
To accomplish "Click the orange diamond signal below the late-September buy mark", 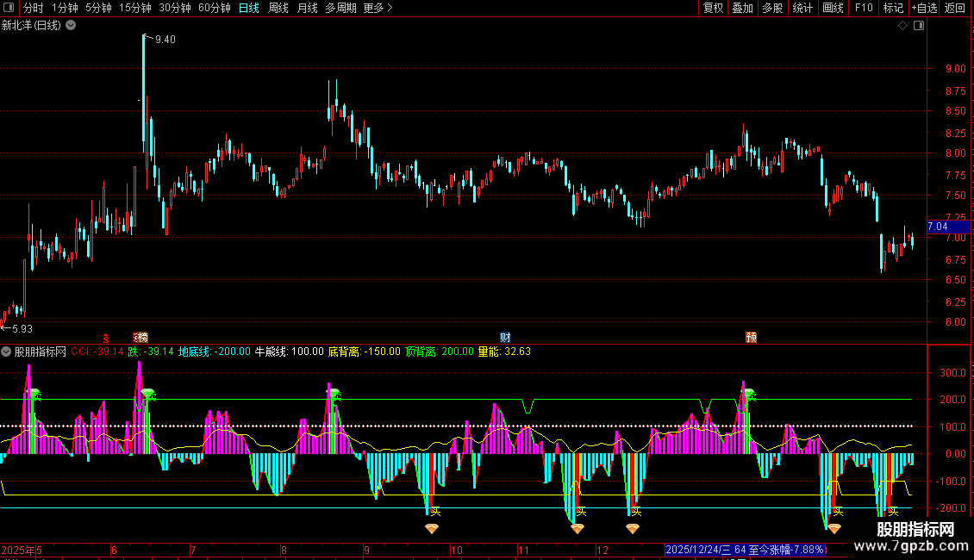I will click(432, 528).
